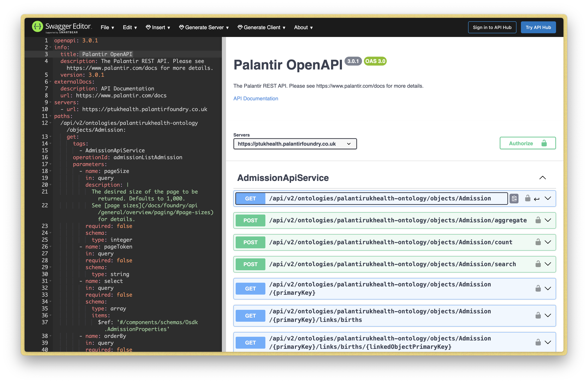Screen dimensions: 588x383
Task: Collapse the AdmissionApiService section with its chevron
Action: tap(542, 178)
